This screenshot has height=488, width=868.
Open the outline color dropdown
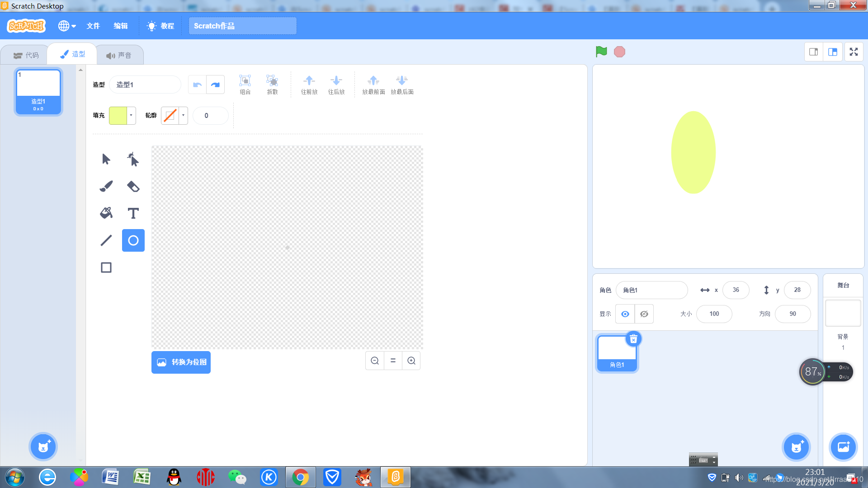[x=183, y=115]
